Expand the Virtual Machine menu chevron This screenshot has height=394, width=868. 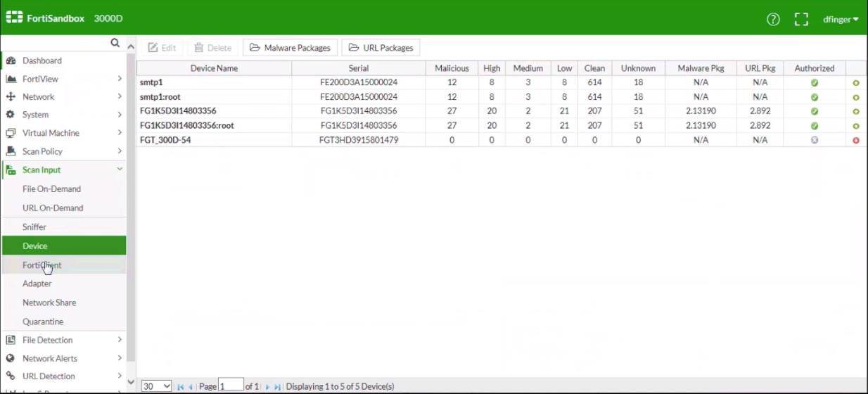[120, 133]
